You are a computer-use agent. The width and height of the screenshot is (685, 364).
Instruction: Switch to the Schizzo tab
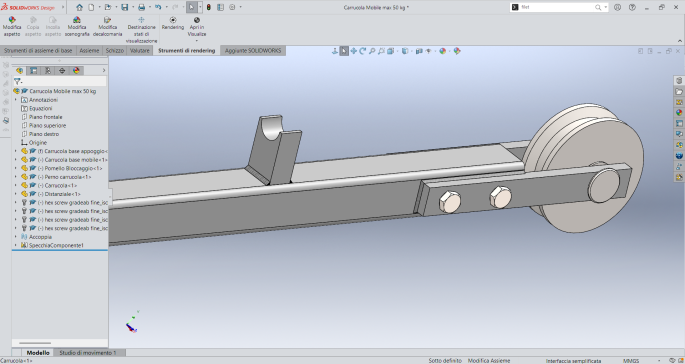tap(114, 51)
